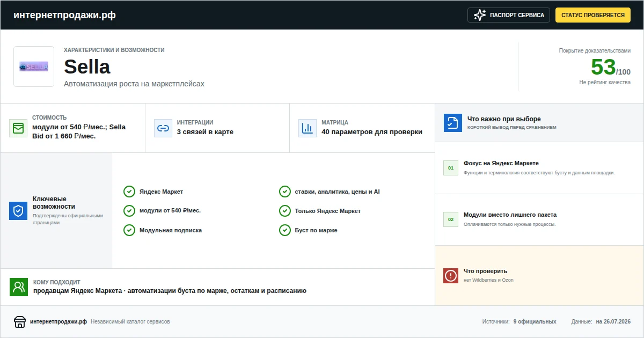Click the text Автоматизация роста на маркетплейсах
The width and height of the screenshot is (644, 338).
click(x=134, y=84)
